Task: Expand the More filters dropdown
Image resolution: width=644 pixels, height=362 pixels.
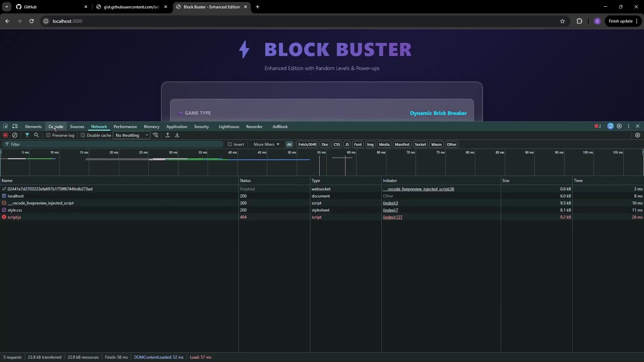Action: pyautogui.click(x=266, y=144)
